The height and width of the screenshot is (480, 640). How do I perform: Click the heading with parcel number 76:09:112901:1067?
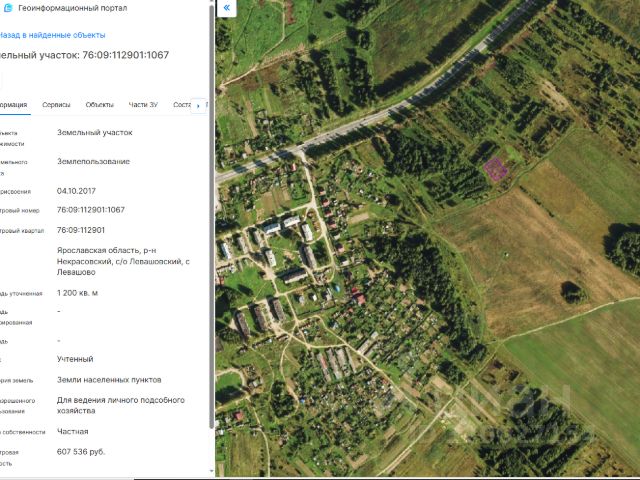pyautogui.click(x=84, y=55)
